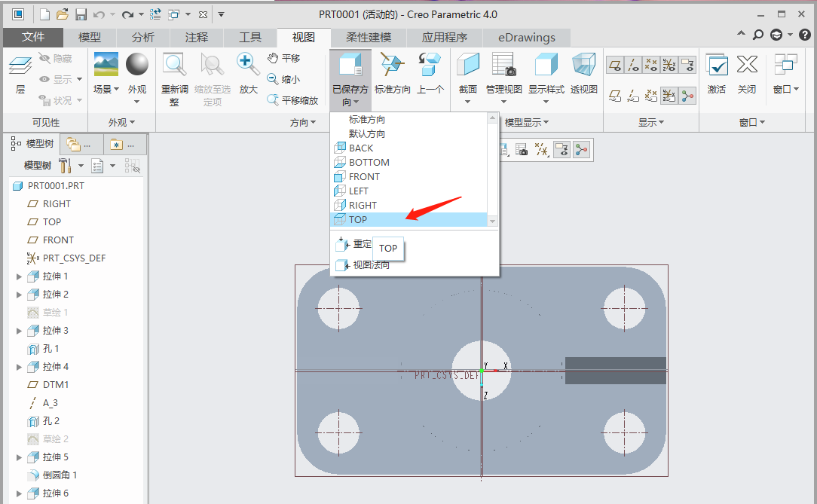Toggle csys display in graphics toolbar
Image resolution: width=817 pixels, height=504 pixels.
[542, 151]
